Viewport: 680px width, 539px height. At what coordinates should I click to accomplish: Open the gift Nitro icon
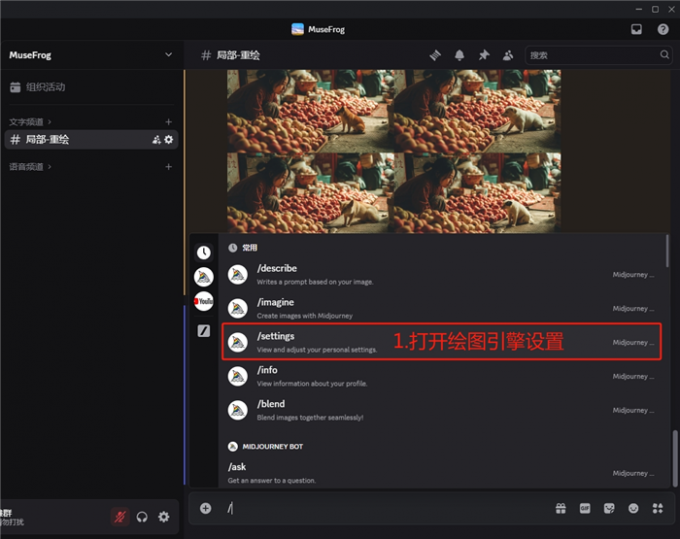click(x=561, y=508)
